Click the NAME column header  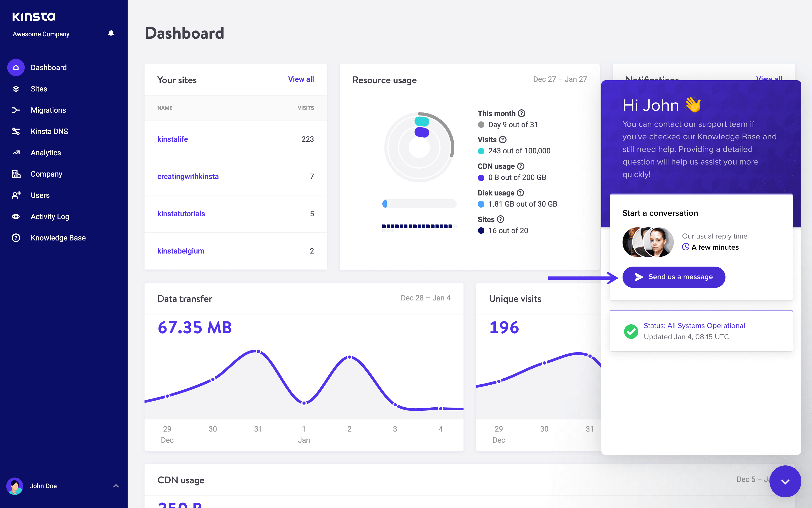click(165, 108)
